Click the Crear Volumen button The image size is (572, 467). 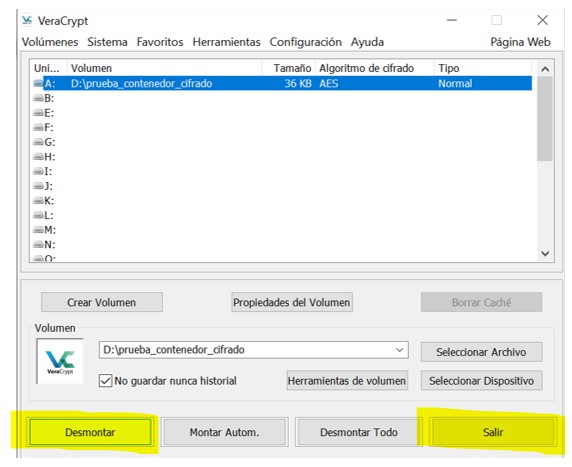pos(102,302)
